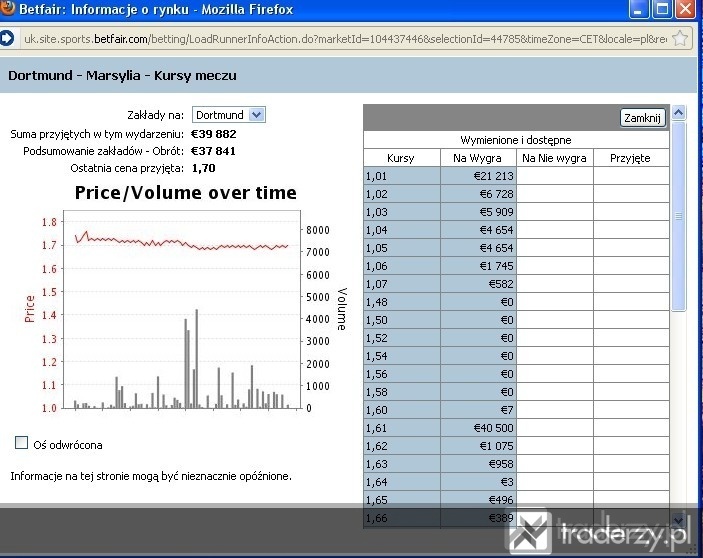Select the amount cell €3

click(x=478, y=482)
